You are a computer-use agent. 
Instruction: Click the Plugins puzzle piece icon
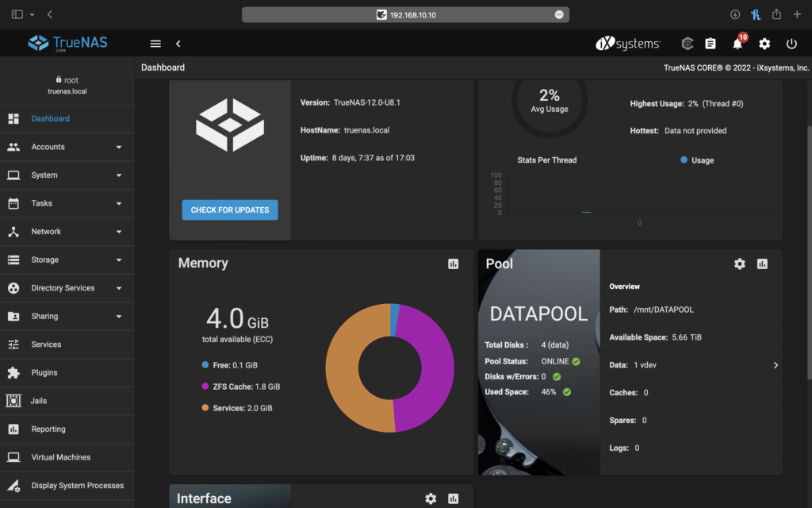(13, 373)
